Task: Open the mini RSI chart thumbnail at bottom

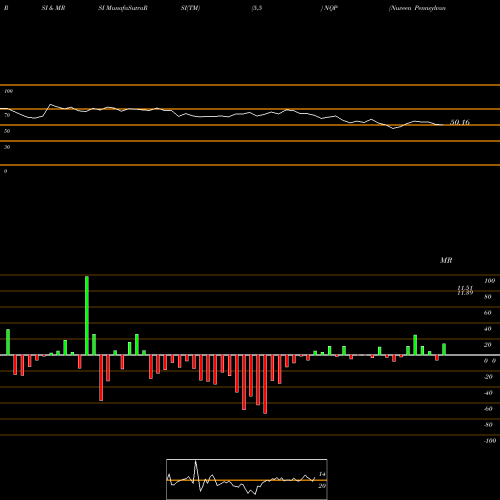Action: tap(247, 479)
